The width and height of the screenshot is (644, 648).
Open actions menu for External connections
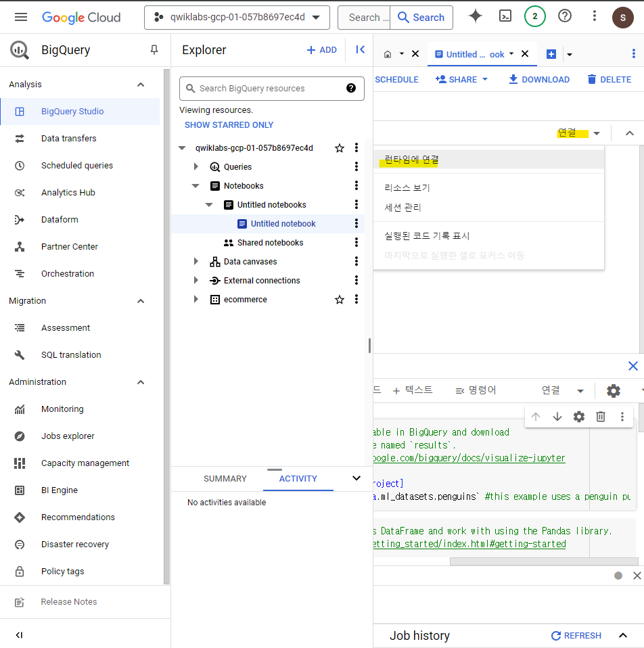[356, 280]
